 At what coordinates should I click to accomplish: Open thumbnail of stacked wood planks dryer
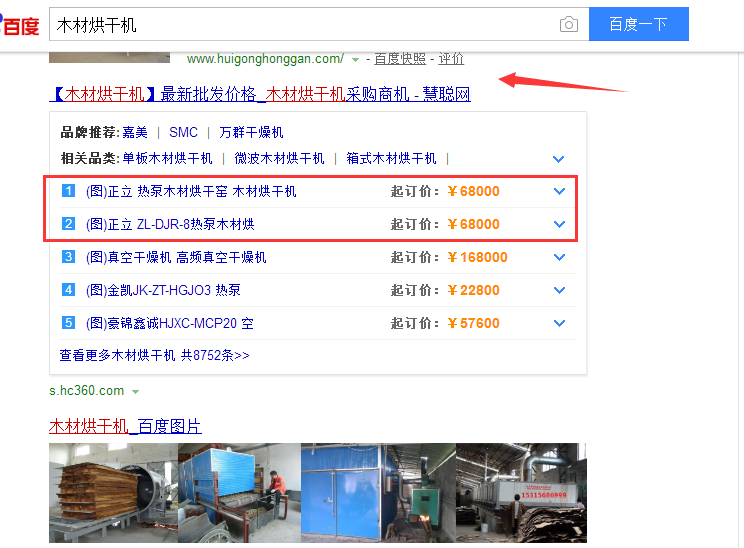pos(113,492)
